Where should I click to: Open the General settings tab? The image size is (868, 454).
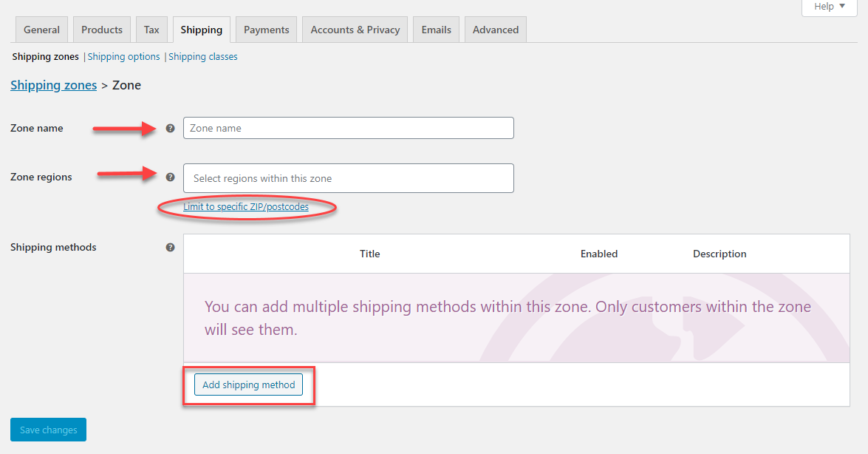click(x=41, y=29)
